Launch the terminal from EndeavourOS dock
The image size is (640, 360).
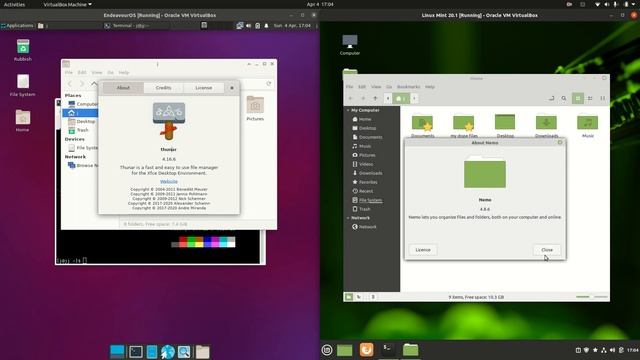click(x=136, y=351)
